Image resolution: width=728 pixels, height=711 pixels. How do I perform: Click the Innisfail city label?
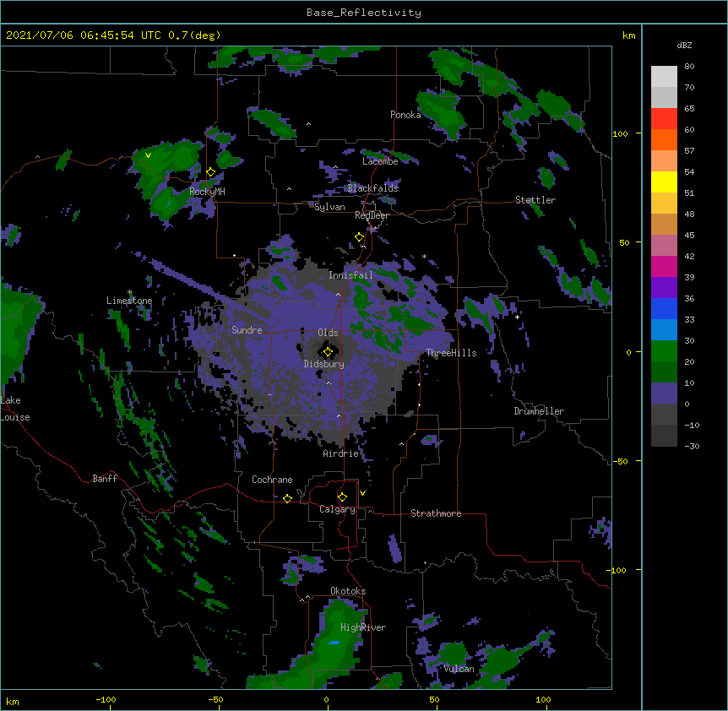point(350,275)
